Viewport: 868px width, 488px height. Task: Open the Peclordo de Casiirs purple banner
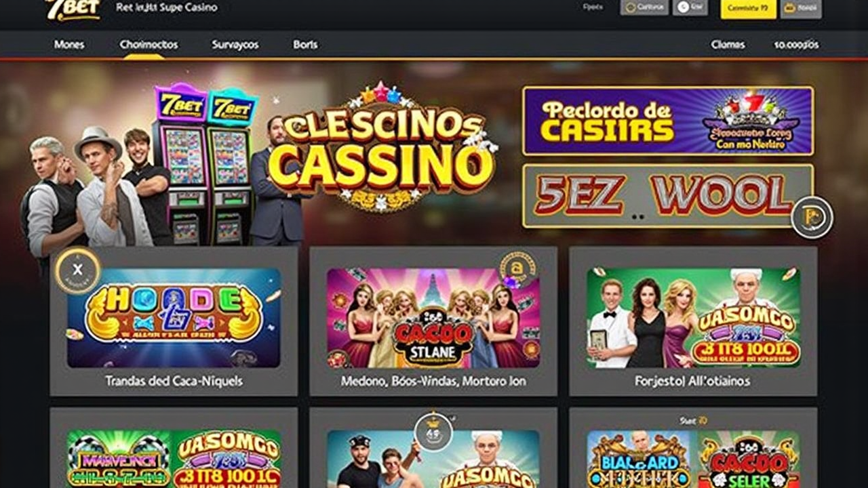pos(668,121)
